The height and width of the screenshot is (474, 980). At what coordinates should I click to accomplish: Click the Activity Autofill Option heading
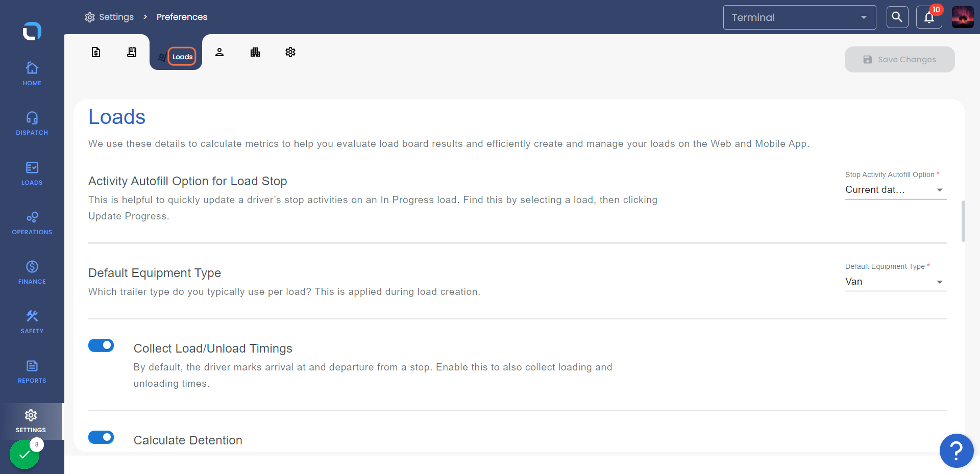click(187, 181)
